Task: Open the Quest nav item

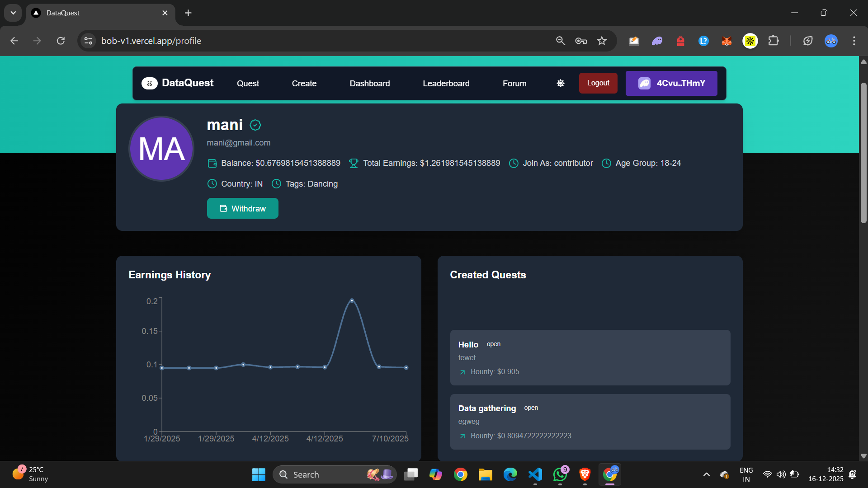Action: tap(248, 84)
